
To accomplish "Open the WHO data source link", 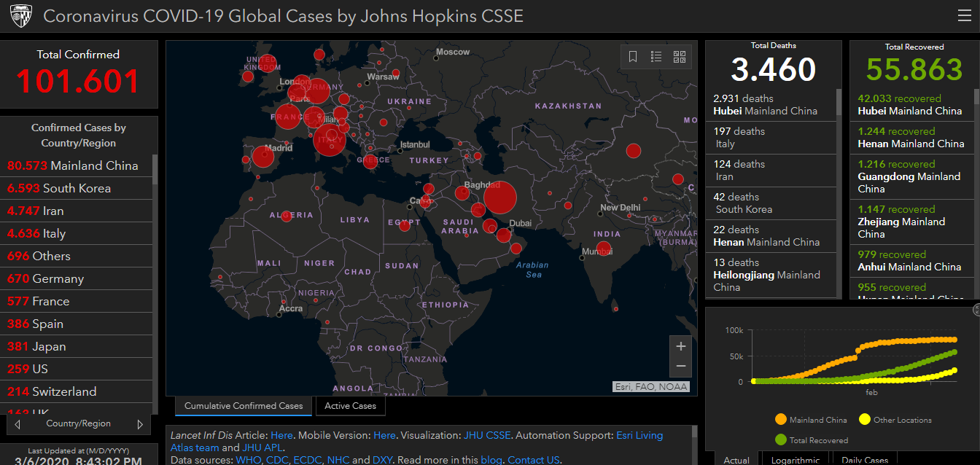I will coord(248,460).
